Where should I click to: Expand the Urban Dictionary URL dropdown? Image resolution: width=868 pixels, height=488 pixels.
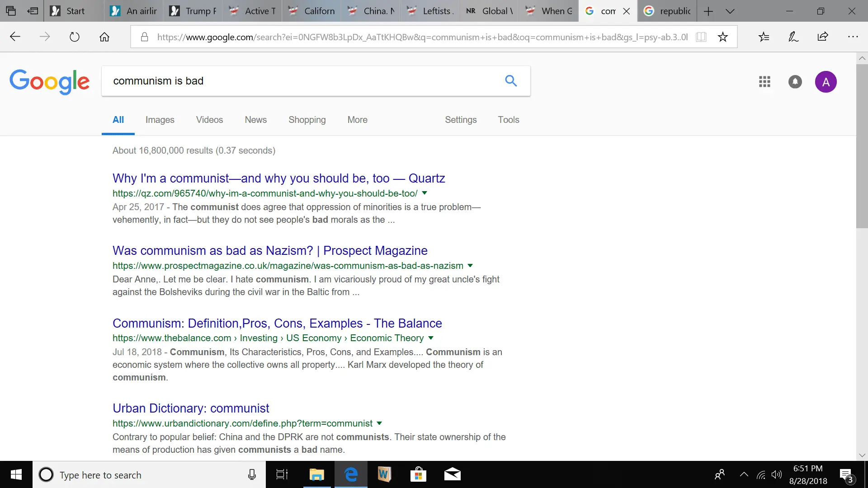coord(379,423)
